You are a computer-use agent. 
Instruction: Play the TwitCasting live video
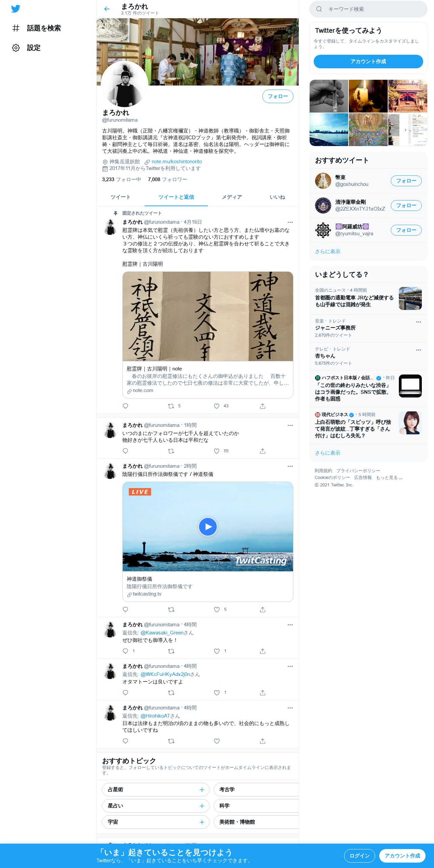208,527
